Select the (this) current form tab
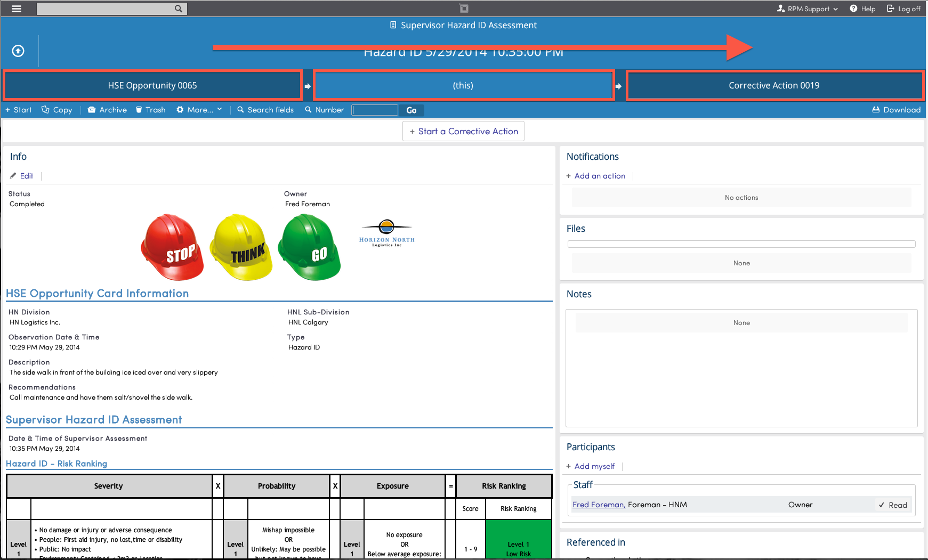Screen dimensions: 928x560 click(463, 85)
